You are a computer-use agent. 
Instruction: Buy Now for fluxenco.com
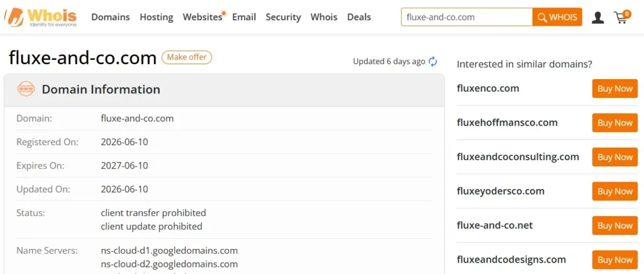(615, 89)
